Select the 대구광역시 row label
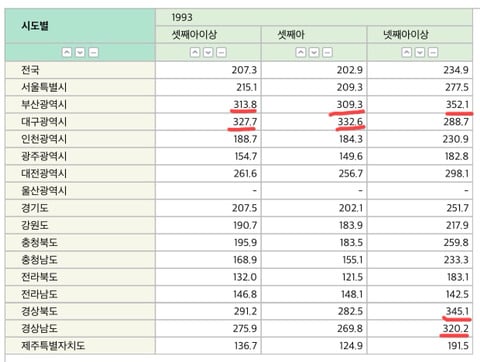Viewport: 480px width, 362px height. tap(44, 122)
